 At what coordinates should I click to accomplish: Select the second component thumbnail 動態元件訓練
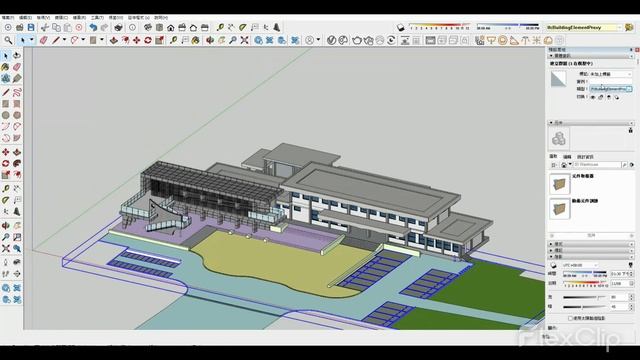point(559,209)
